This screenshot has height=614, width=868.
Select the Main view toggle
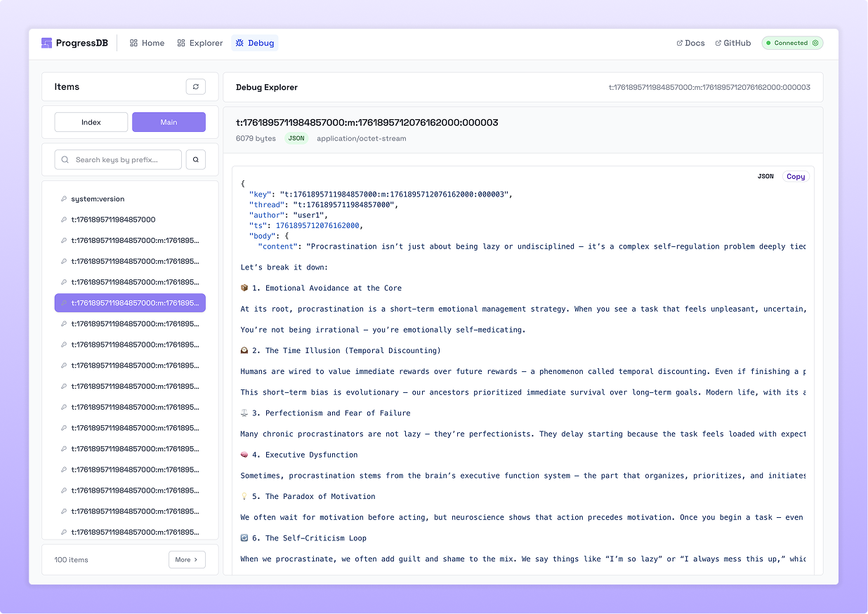coord(169,121)
